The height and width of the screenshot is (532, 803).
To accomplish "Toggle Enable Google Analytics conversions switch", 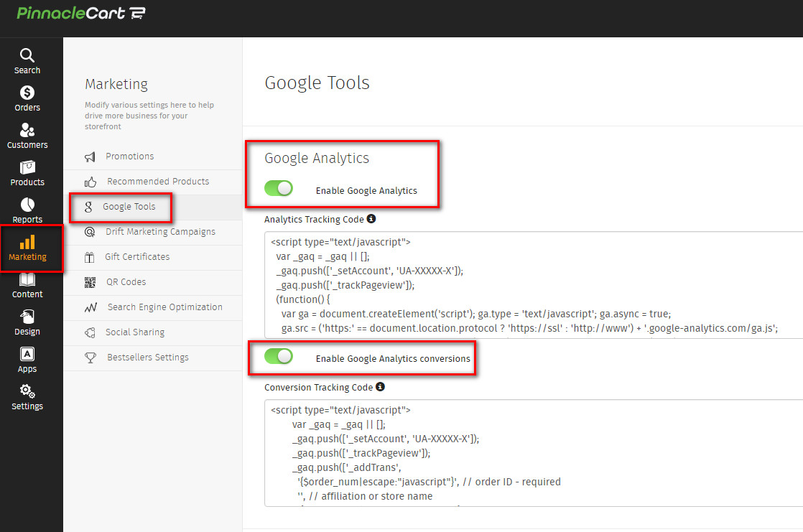I will click(x=279, y=356).
